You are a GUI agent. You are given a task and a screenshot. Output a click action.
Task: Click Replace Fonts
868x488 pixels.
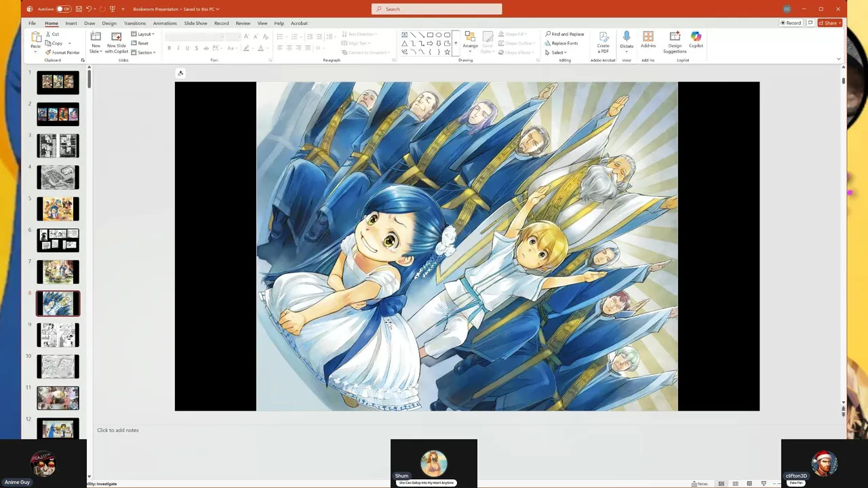click(561, 43)
